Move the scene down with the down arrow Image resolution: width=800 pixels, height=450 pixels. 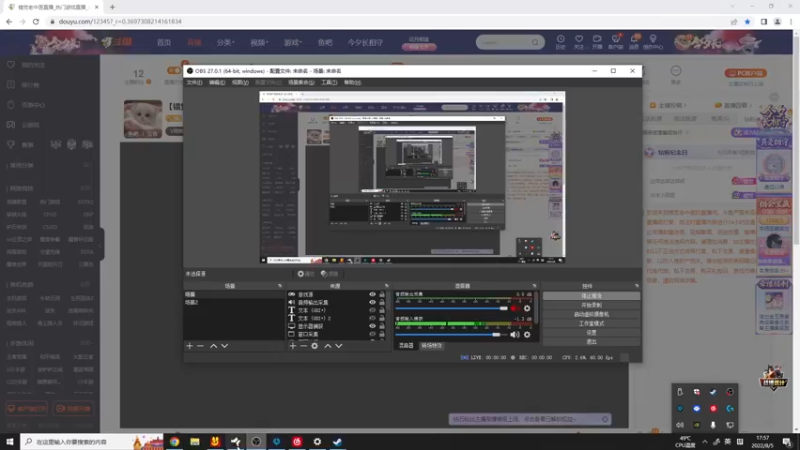pyautogui.click(x=224, y=346)
